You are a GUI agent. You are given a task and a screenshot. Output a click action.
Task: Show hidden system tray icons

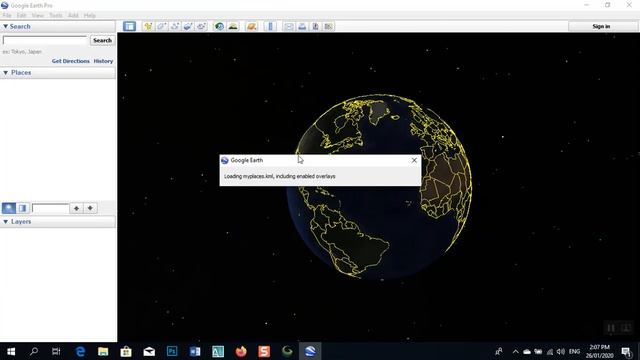point(516,351)
